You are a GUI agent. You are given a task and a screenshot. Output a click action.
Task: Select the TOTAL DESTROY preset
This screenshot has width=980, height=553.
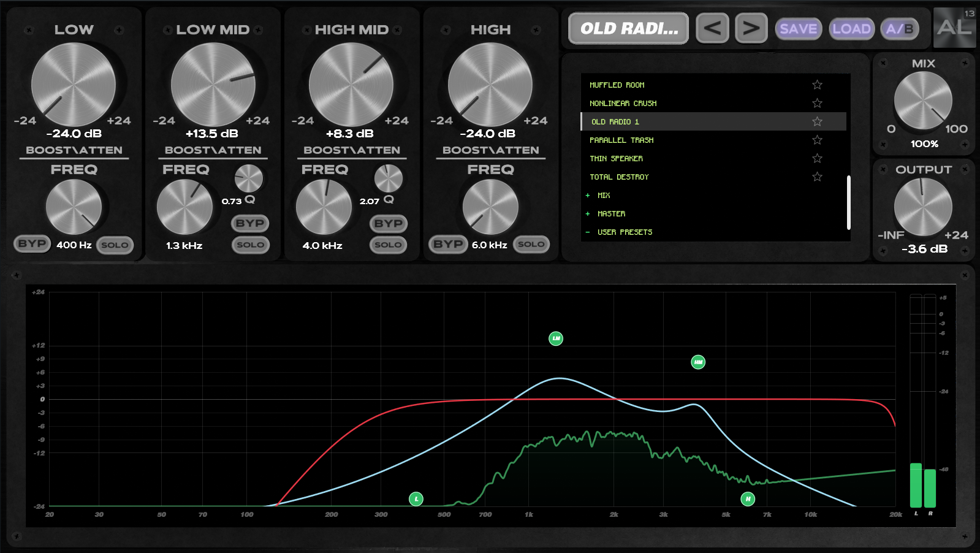[x=713, y=177]
